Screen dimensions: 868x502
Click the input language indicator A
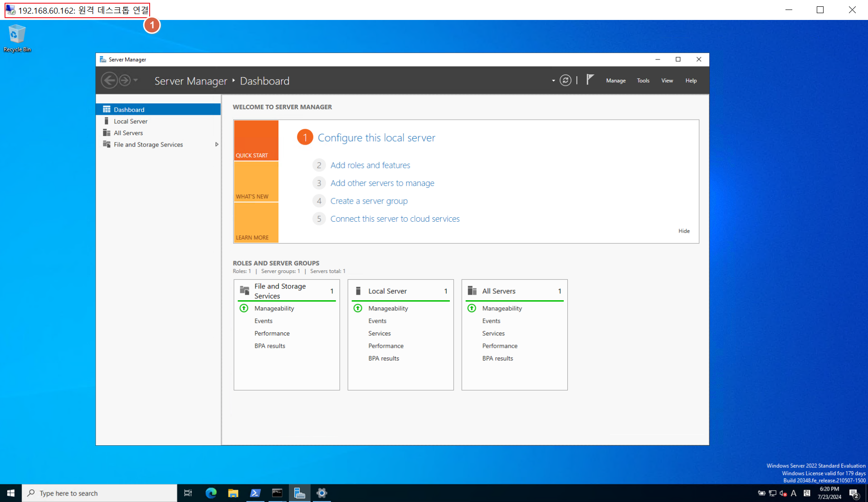click(794, 493)
